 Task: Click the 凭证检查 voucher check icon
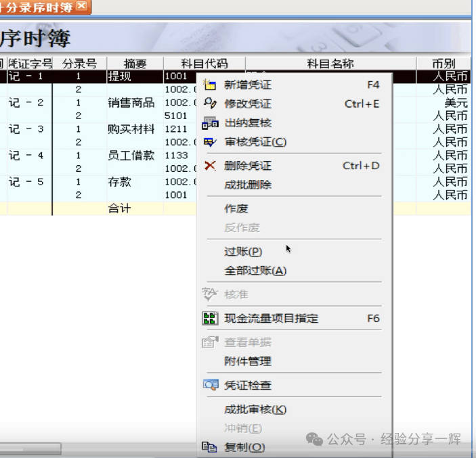point(210,385)
